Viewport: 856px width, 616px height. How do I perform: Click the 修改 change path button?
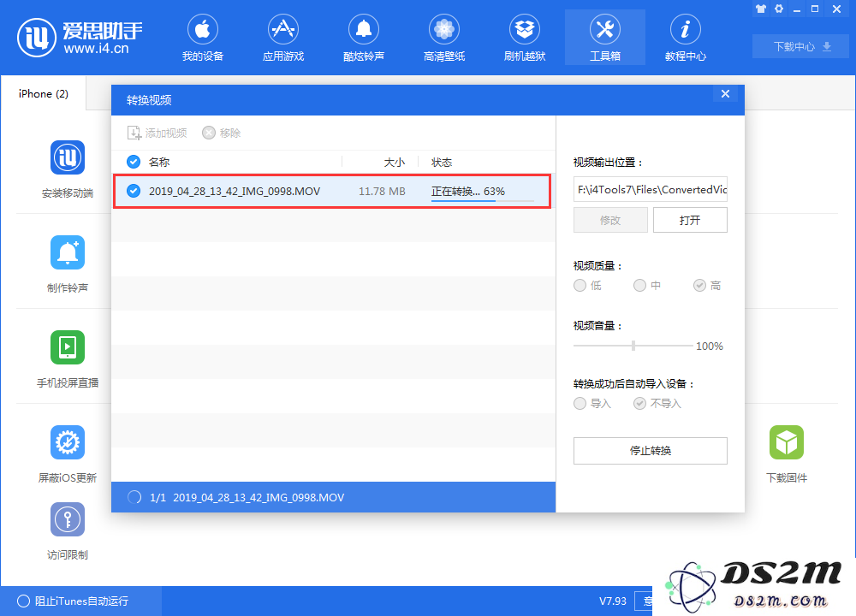[610, 220]
